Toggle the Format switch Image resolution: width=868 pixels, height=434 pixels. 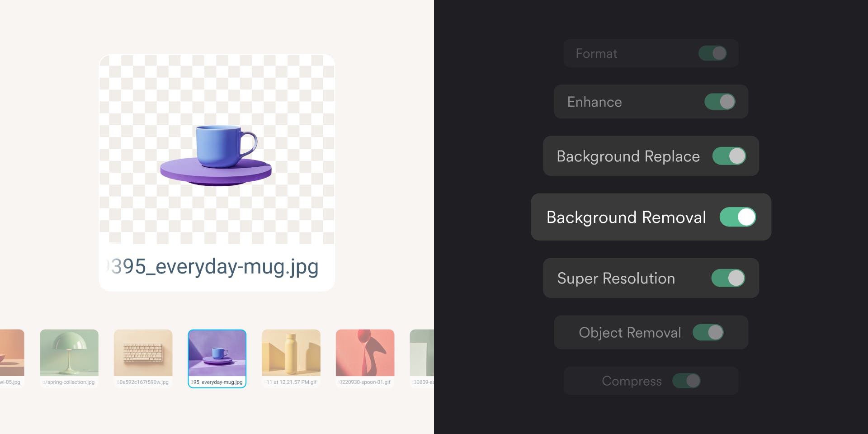click(x=712, y=53)
